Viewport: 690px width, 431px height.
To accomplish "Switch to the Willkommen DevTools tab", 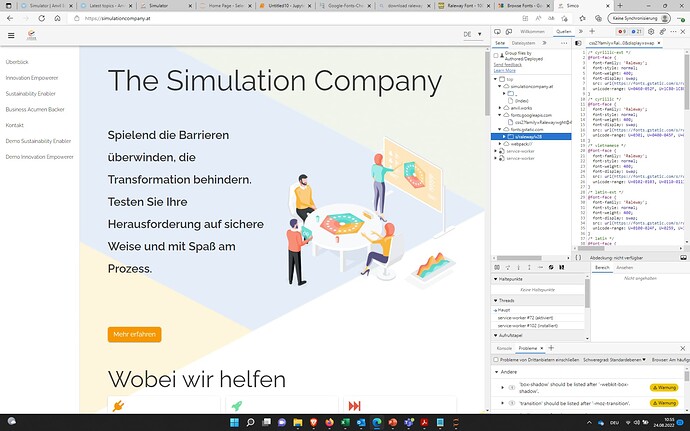I will click(x=532, y=32).
